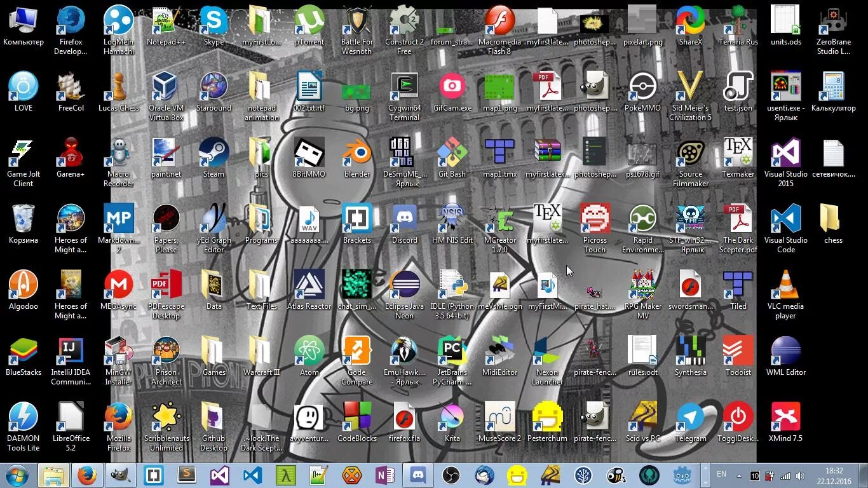Launch Terraria Rus shortcut
Viewport: 868px width, 488px height.
738,27
